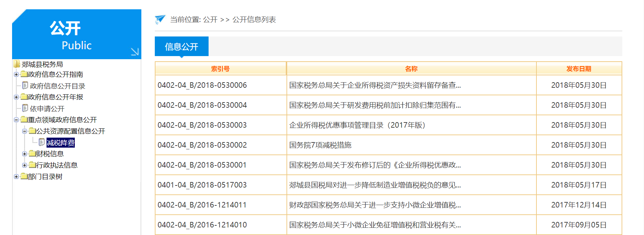Open 国家税务总局关于小微企业免征增值税和营业税 link

tap(375, 225)
